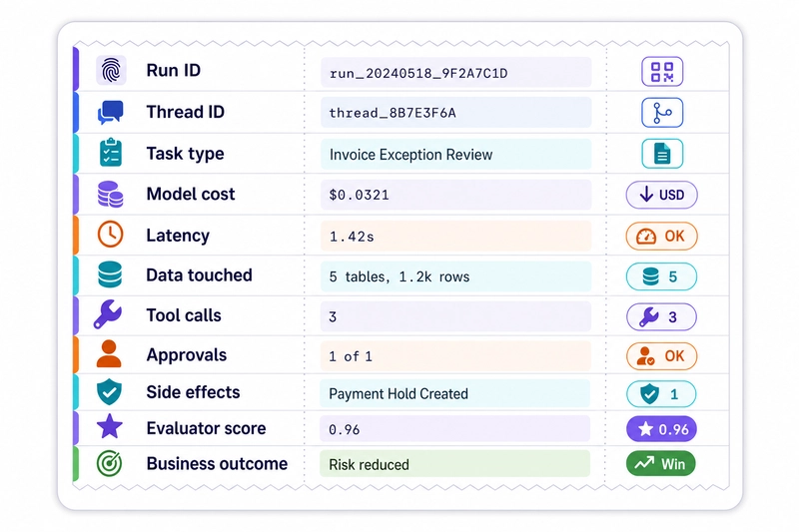Viewport: 799px width, 532px height.
Task: Click the coin stack icon beside Model cost
Action: [110, 194]
